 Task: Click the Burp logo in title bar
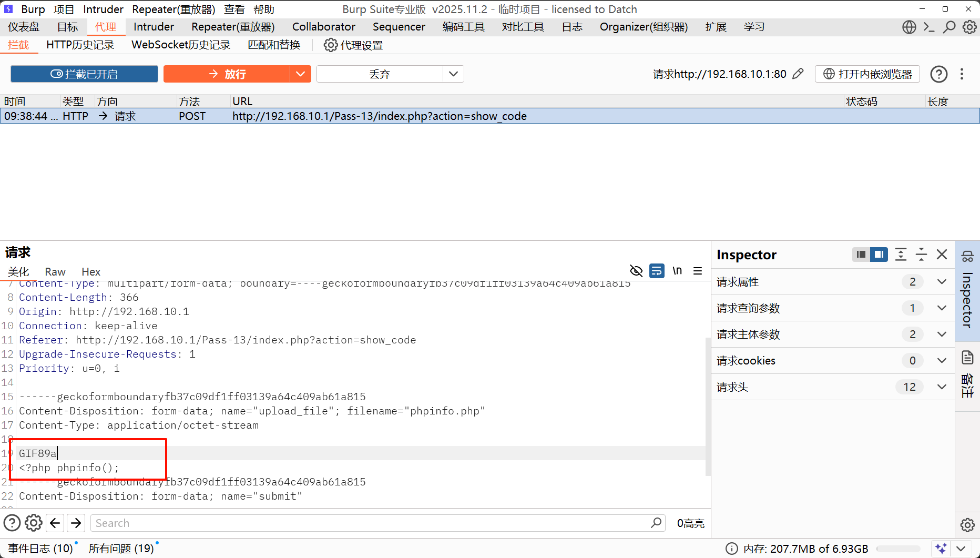click(8, 9)
